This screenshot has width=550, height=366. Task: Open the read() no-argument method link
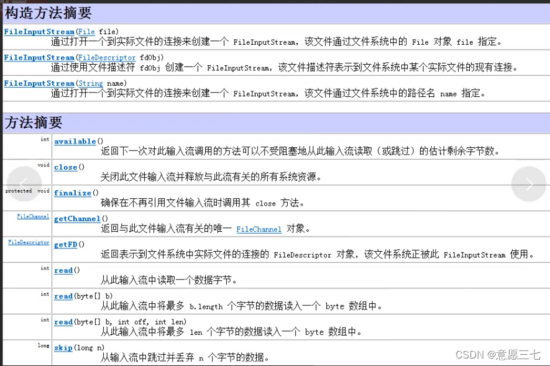click(63, 271)
